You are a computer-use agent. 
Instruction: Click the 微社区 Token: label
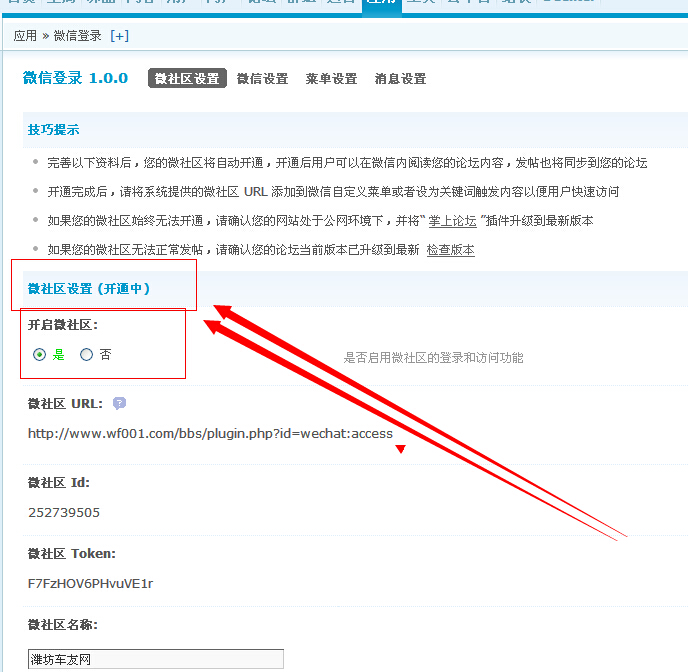72,554
